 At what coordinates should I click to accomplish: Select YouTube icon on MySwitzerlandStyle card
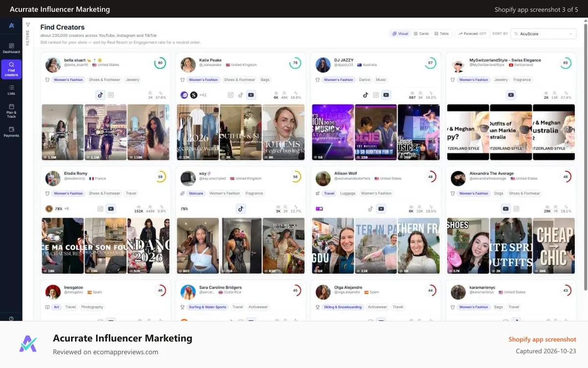pyautogui.click(x=511, y=95)
